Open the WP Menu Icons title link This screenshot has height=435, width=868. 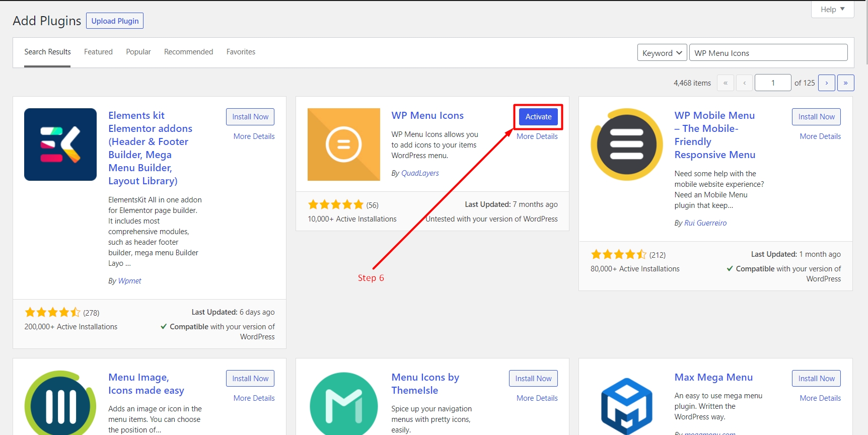click(x=427, y=115)
